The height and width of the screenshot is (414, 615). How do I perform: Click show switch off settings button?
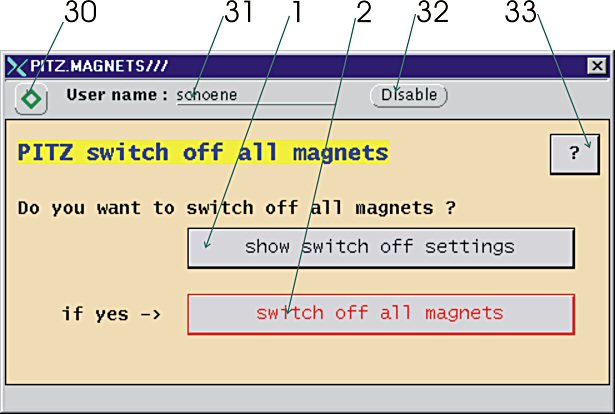coord(381,248)
